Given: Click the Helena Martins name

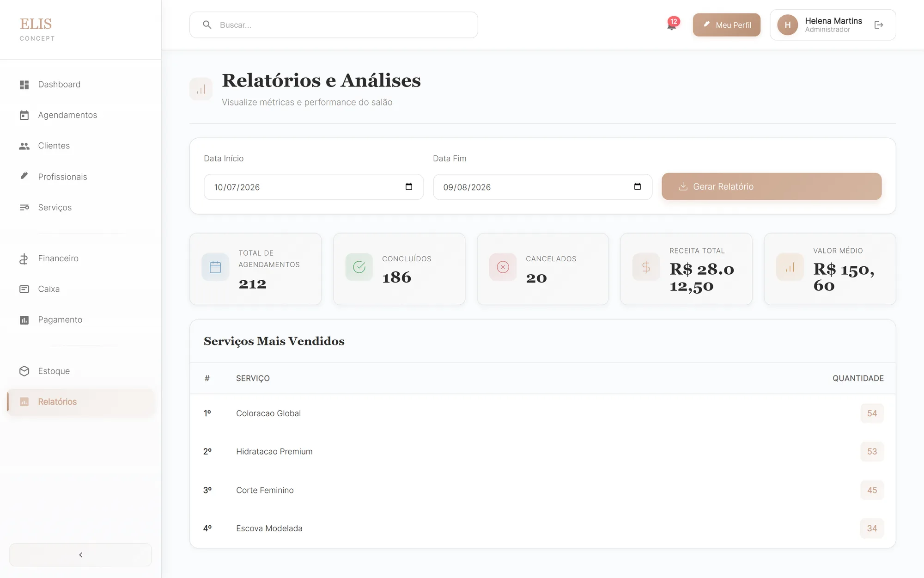Looking at the screenshot, I should click(x=833, y=21).
